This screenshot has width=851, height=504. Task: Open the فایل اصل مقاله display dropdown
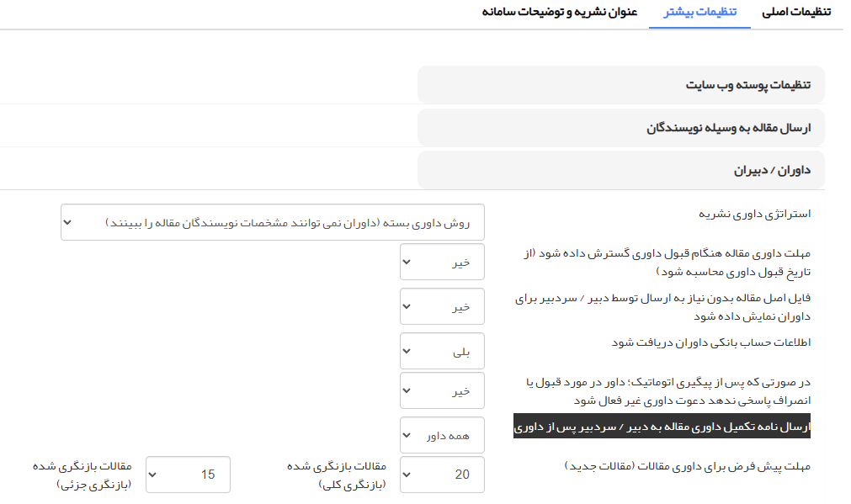click(442, 306)
